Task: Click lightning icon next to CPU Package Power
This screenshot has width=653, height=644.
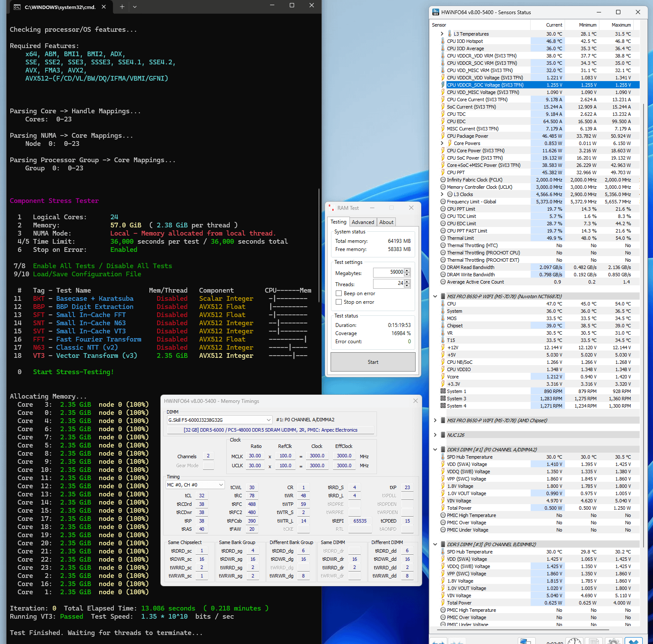Action: pos(443,136)
